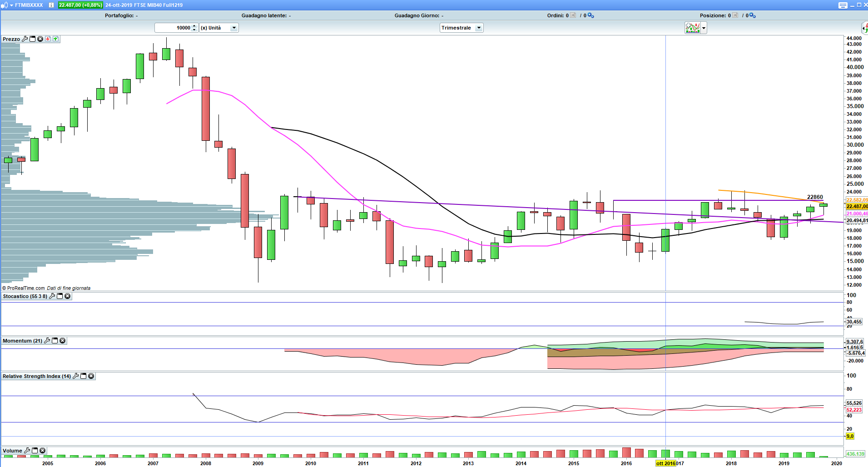Click the add indicator chart icon
868x467 pixels.
[693, 28]
